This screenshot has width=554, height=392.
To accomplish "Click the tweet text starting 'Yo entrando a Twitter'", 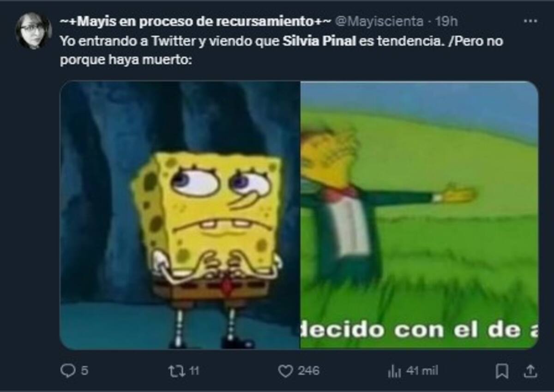I will point(282,51).
